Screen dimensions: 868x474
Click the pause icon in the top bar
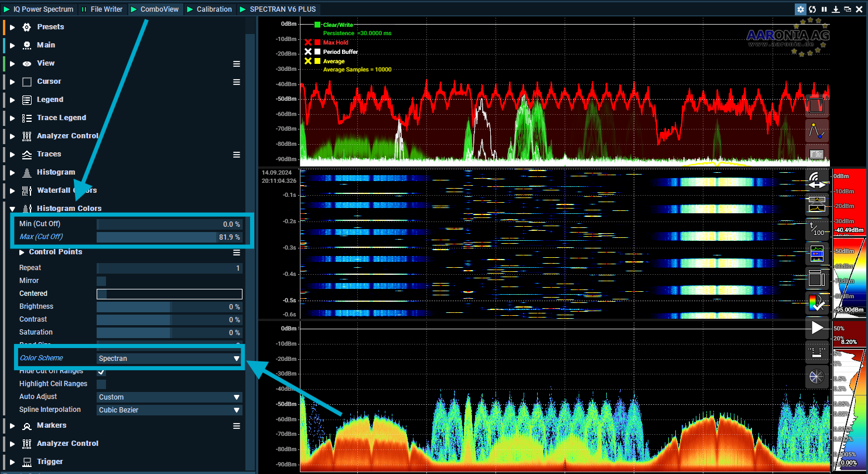pos(824,9)
